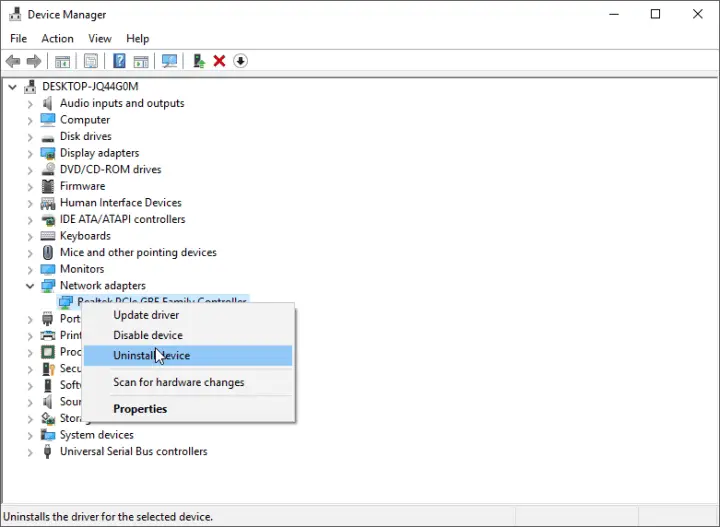Select IDE ATA/ATAPI controllers label
Screen dimensions: 720x527
(x=123, y=219)
